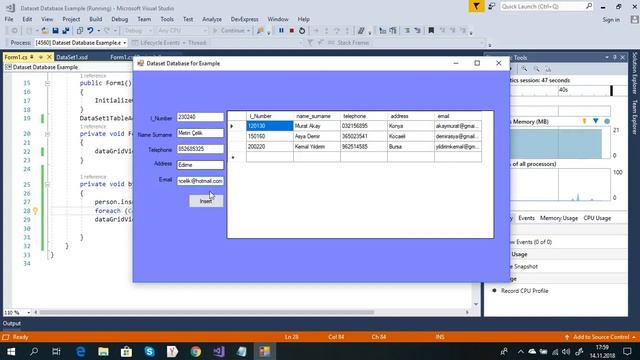Select cell 'Kocaeli' in grid
The height and width of the screenshot is (360, 640).
click(x=411, y=136)
